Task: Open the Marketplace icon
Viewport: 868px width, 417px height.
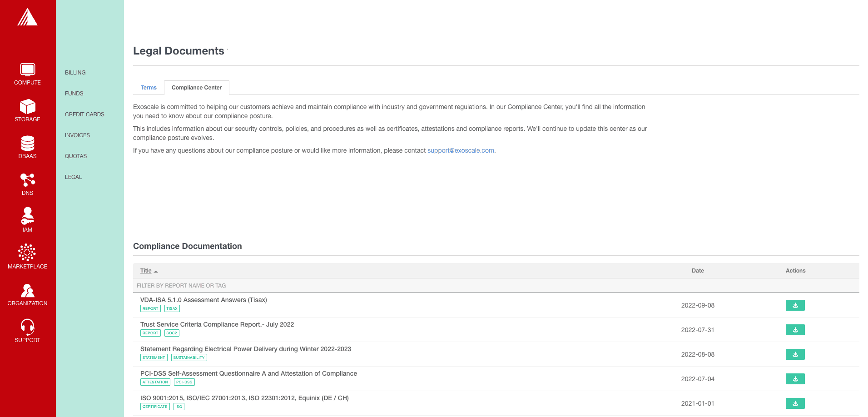Action: 27,253
